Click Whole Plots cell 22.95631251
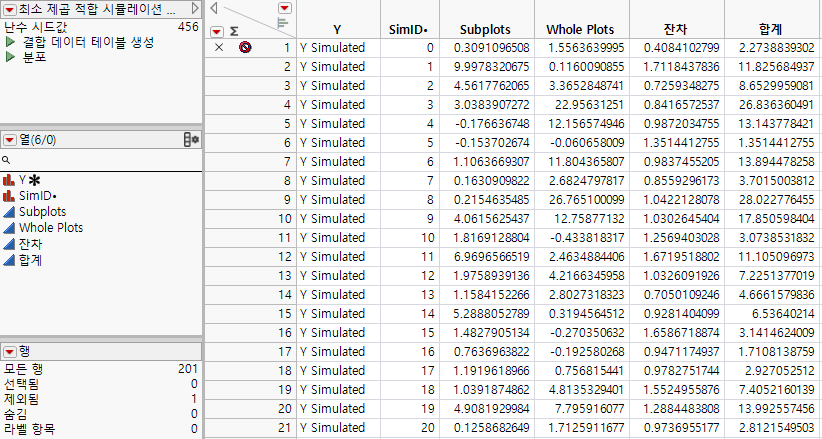The height and width of the screenshot is (439, 822). pyautogui.click(x=589, y=105)
